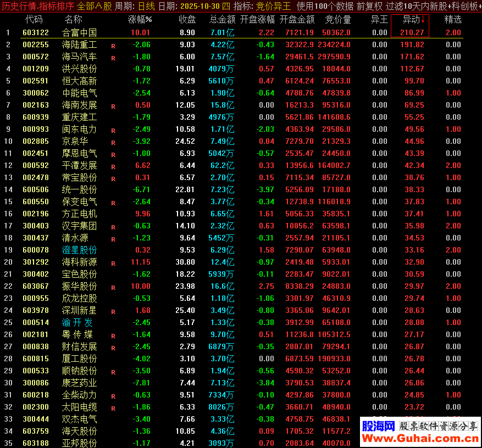482x448 pixels.
Task: Sort by the 涨幅% column header
Action: coord(140,20)
